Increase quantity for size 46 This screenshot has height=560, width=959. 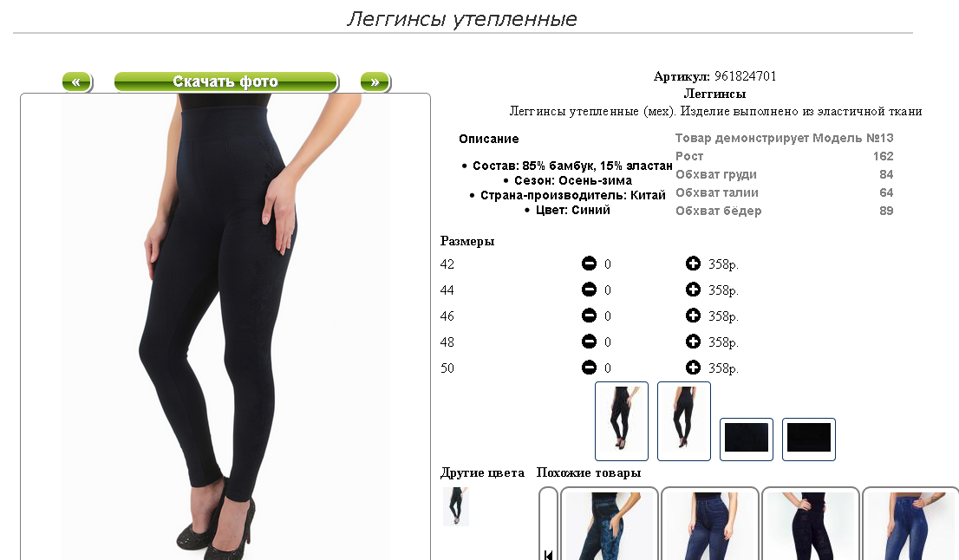pos(693,316)
